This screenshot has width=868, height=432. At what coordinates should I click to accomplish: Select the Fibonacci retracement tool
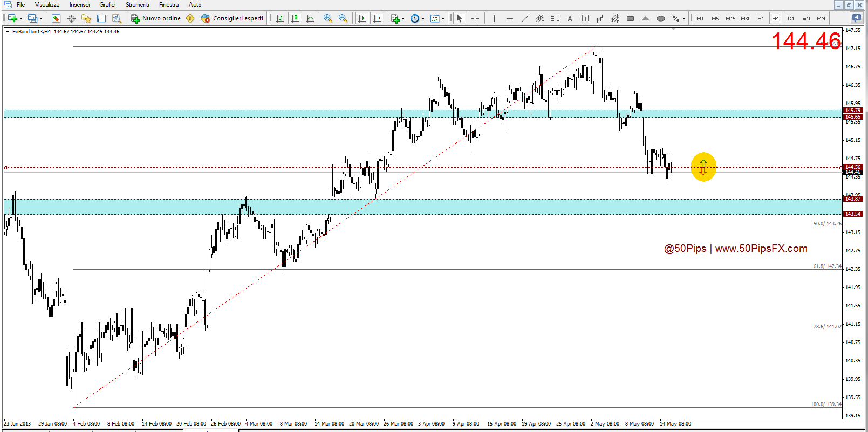click(x=555, y=18)
